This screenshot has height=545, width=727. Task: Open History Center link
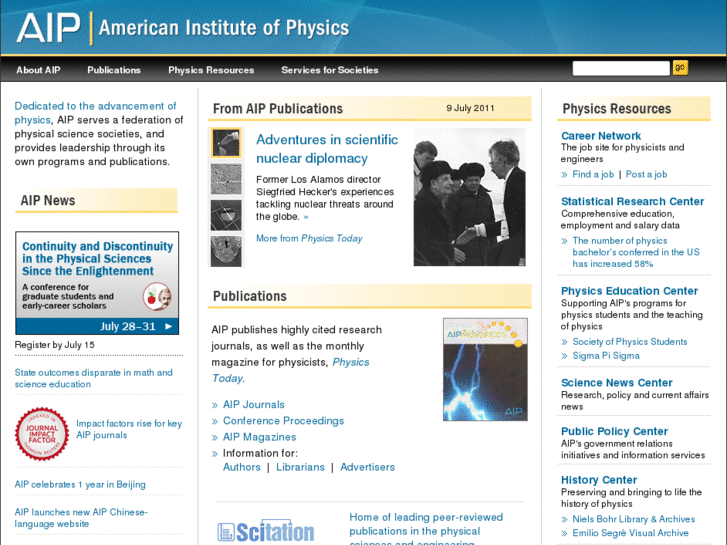(x=599, y=480)
